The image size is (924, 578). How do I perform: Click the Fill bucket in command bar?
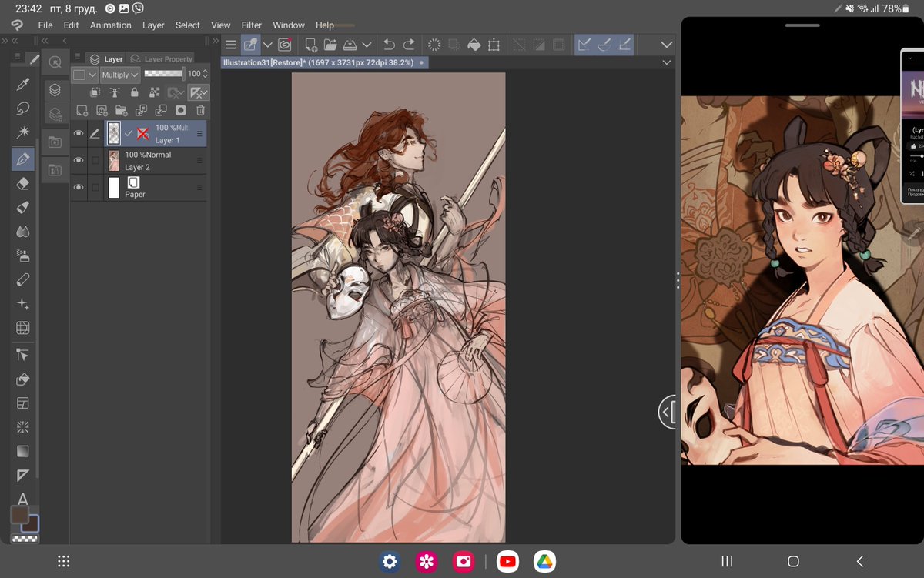tap(474, 45)
